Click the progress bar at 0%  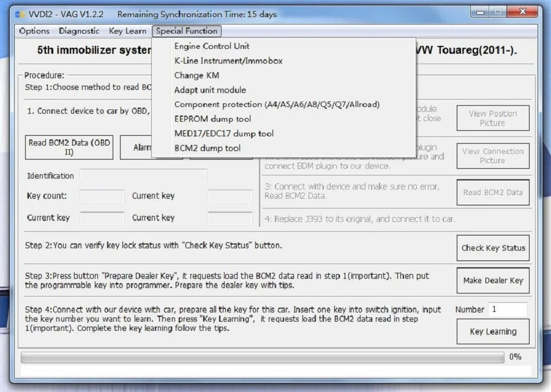(x=262, y=357)
